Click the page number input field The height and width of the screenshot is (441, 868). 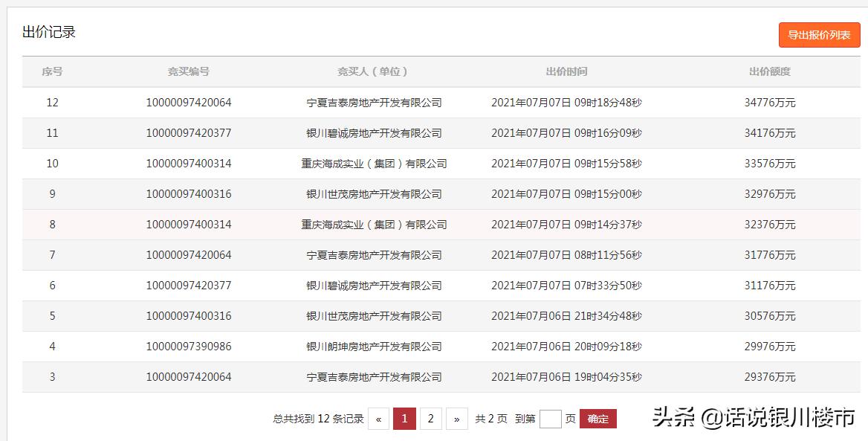(x=550, y=419)
